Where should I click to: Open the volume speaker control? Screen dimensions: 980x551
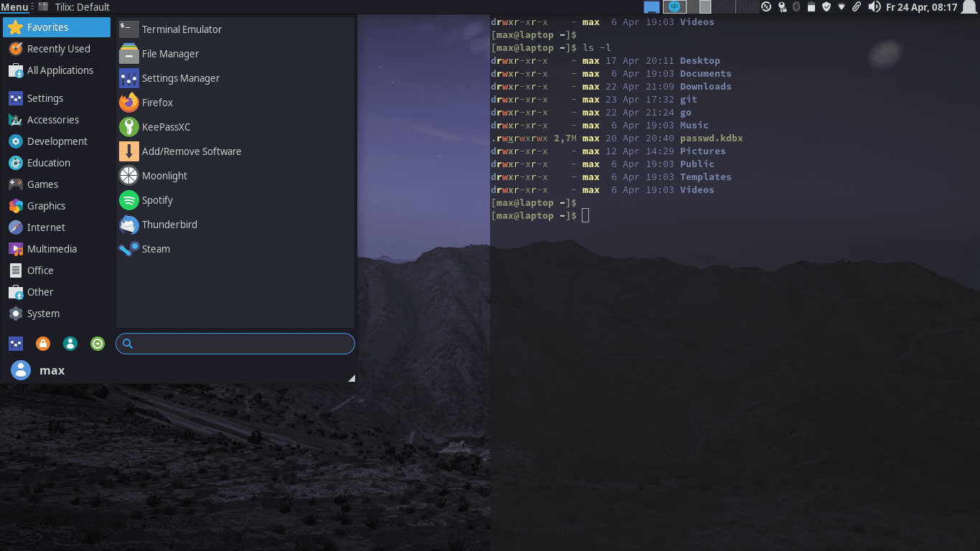[874, 7]
